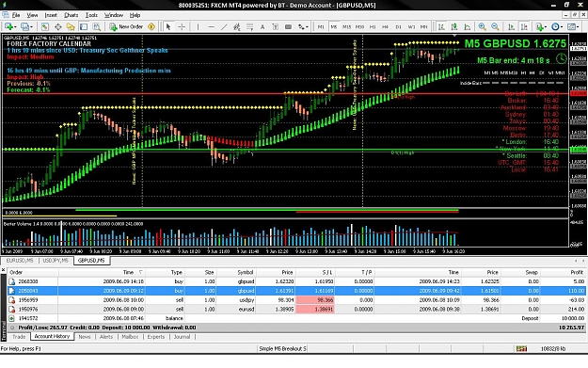This screenshot has width=588, height=368.
Task: Select order row 2068308
Action: (x=296, y=281)
